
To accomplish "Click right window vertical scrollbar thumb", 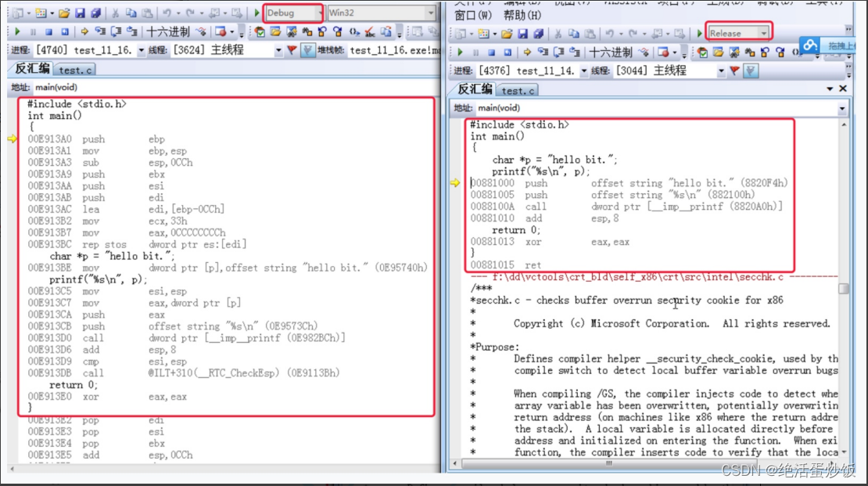I will [843, 289].
